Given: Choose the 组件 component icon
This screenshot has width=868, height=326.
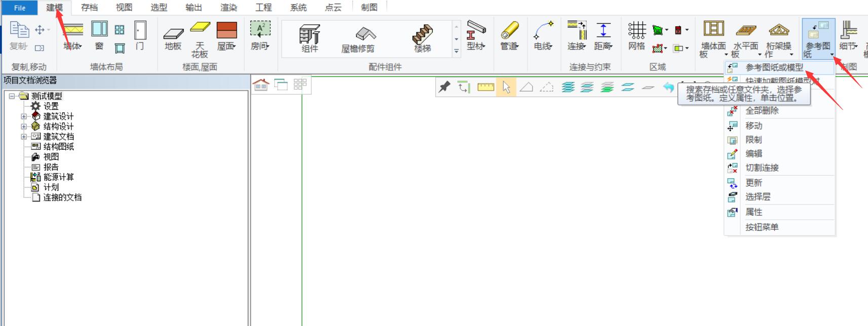Looking at the screenshot, I should click(x=310, y=38).
